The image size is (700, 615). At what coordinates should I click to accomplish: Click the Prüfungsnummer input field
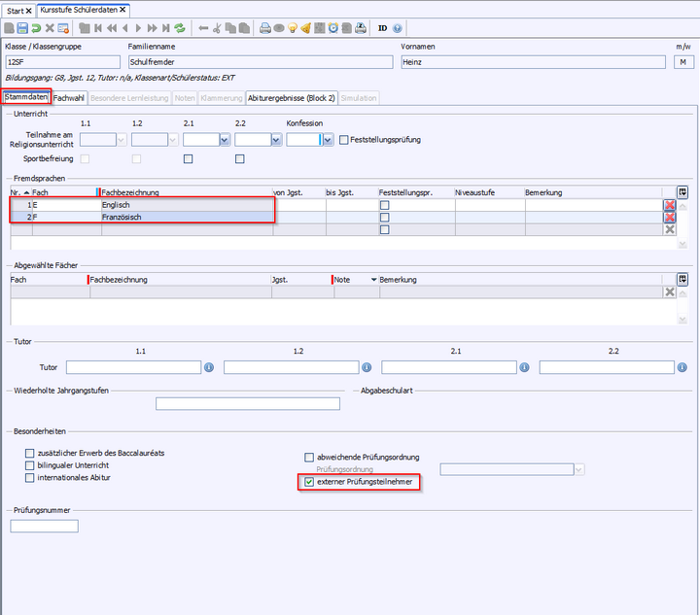pos(44,526)
